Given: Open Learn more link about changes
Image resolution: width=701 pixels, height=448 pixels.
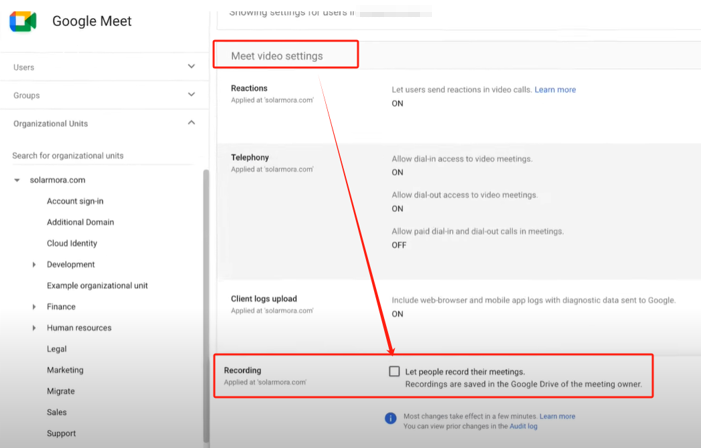Looking at the screenshot, I should (557, 416).
